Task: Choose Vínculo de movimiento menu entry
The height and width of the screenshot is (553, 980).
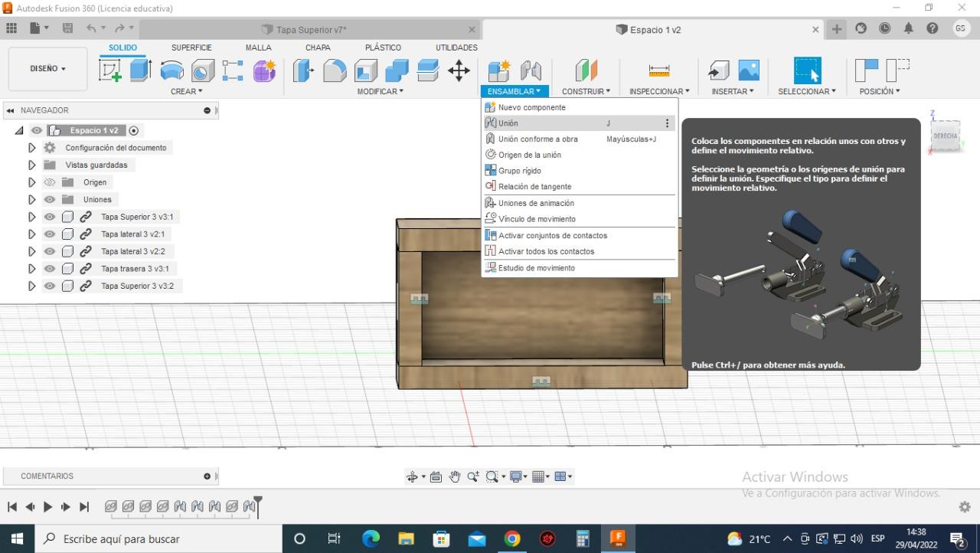Action: 579,219
